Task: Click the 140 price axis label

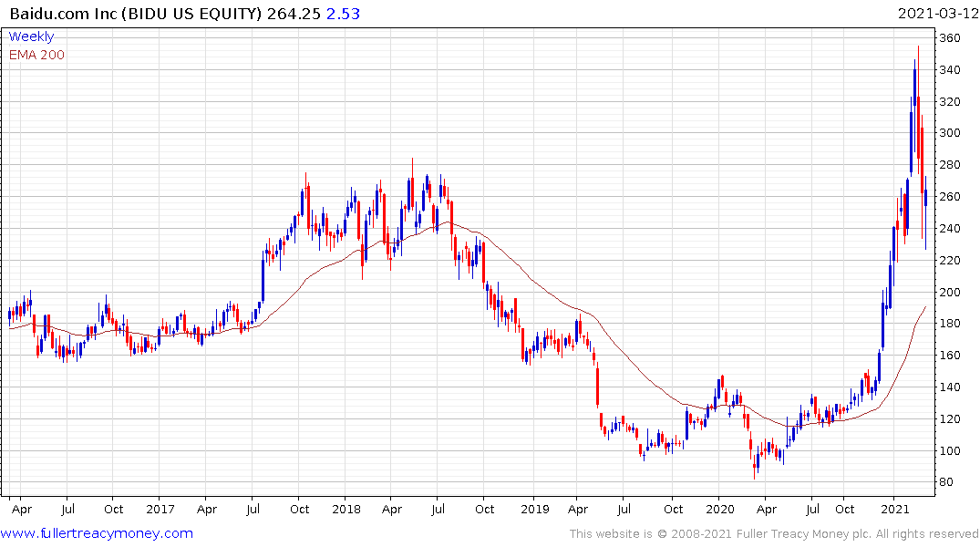Action: click(950, 387)
